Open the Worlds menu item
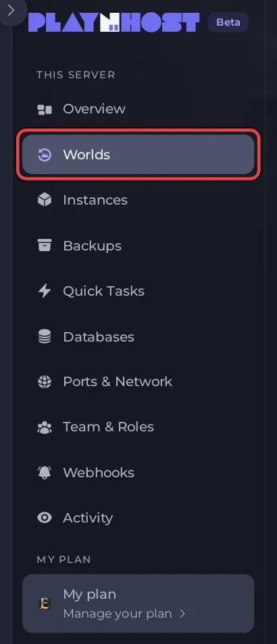The height and width of the screenshot is (644, 277). coord(138,155)
